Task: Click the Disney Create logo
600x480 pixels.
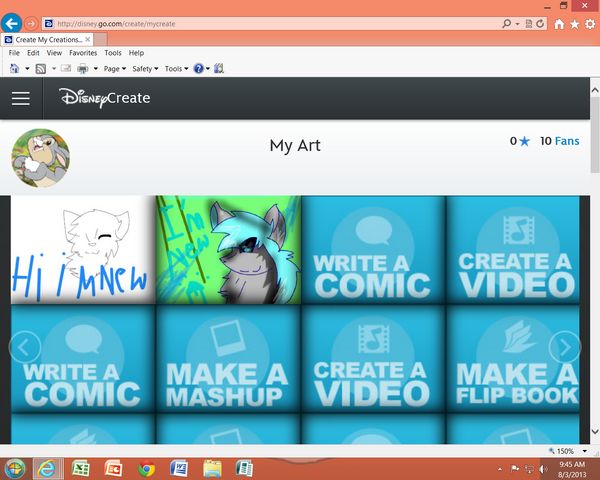Action: click(x=104, y=98)
